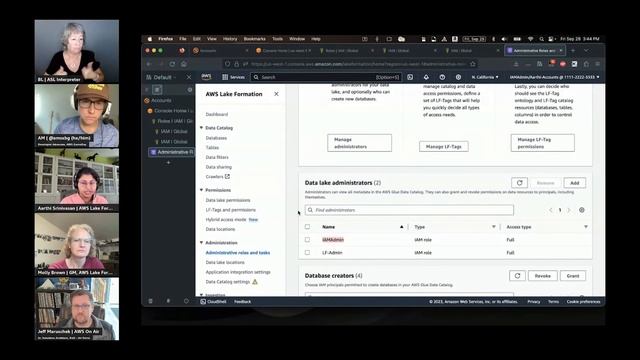The image size is (640, 360).
Task: Open vertical tabs sidebar settings gear
Action: (x=190, y=90)
